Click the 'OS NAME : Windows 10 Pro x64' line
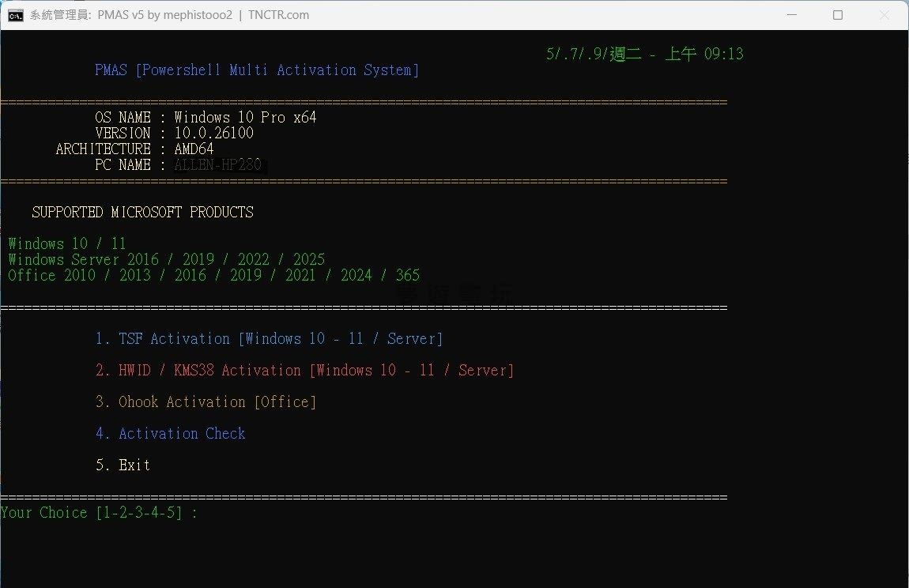The height and width of the screenshot is (588, 909). coord(206,117)
